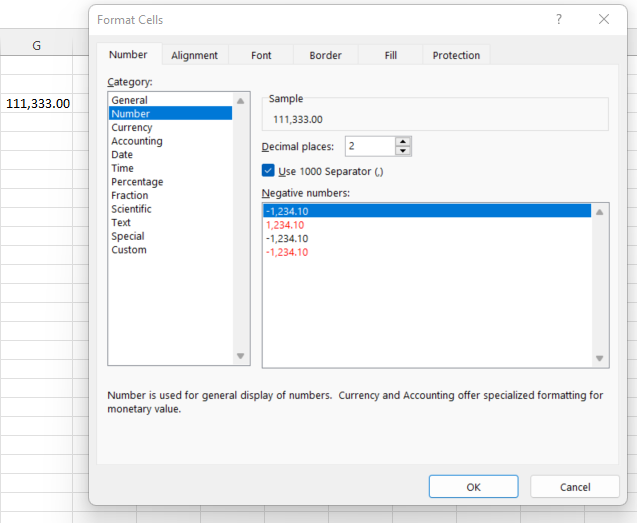Select red 1,234.10 negative format
Image resolution: width=637 pixels, height=523 pixels.
coord(285,225)
